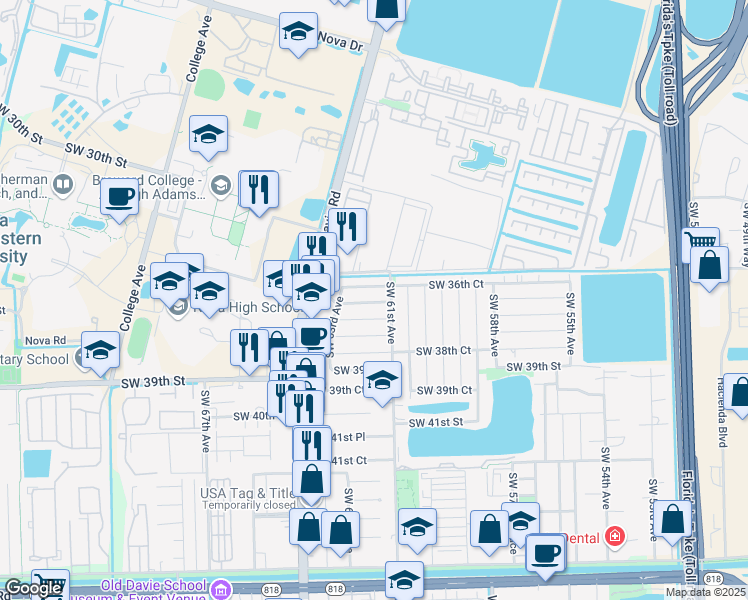
Task: Click shopping bag marker left of Dental label
Action: click(489, 529)
